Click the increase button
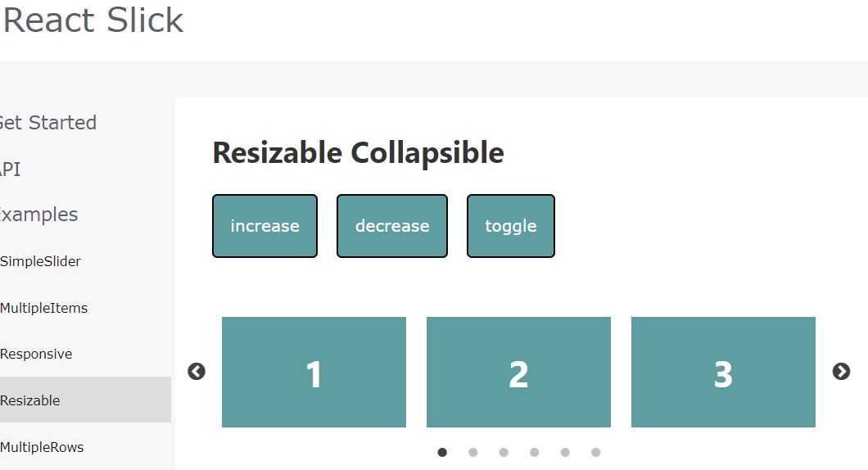This screenshot has height=470, width=868. pos(264,226)
